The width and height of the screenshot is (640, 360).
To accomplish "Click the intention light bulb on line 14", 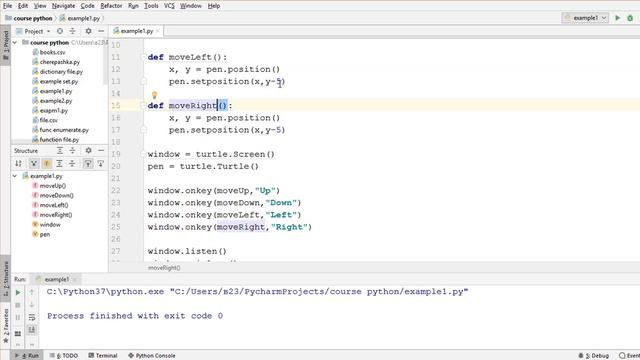I will point(154,95).
